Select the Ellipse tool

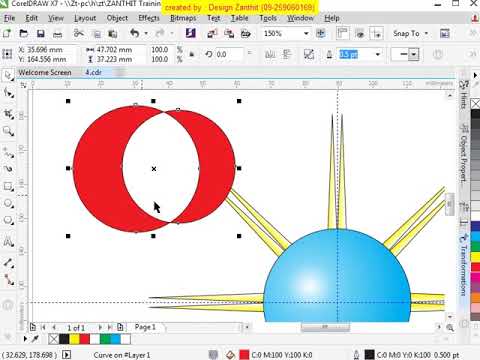pyautogui.click(x=8, y=203)
